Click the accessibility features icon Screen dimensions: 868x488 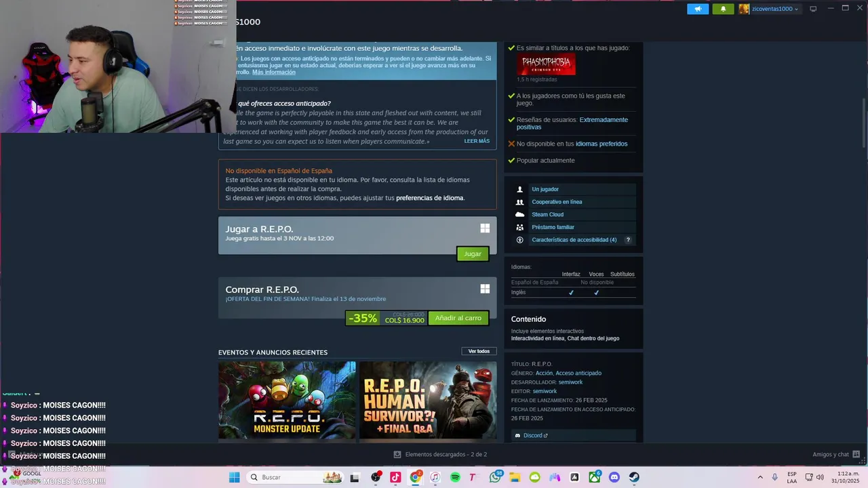(x=520, y=240)
